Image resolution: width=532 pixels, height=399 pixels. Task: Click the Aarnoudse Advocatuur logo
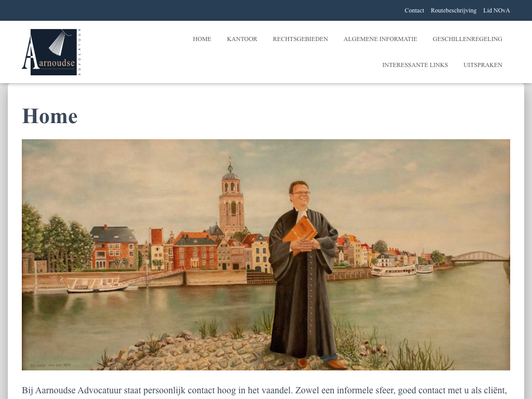pyautogui.click(x=51, y=52)
